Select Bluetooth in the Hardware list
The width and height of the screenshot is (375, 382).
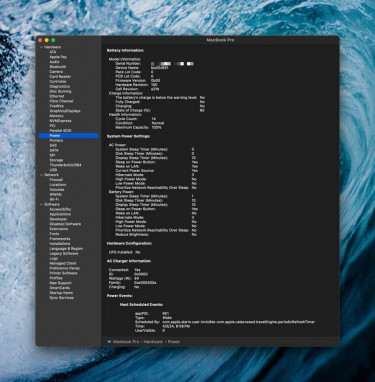point(58,67)
